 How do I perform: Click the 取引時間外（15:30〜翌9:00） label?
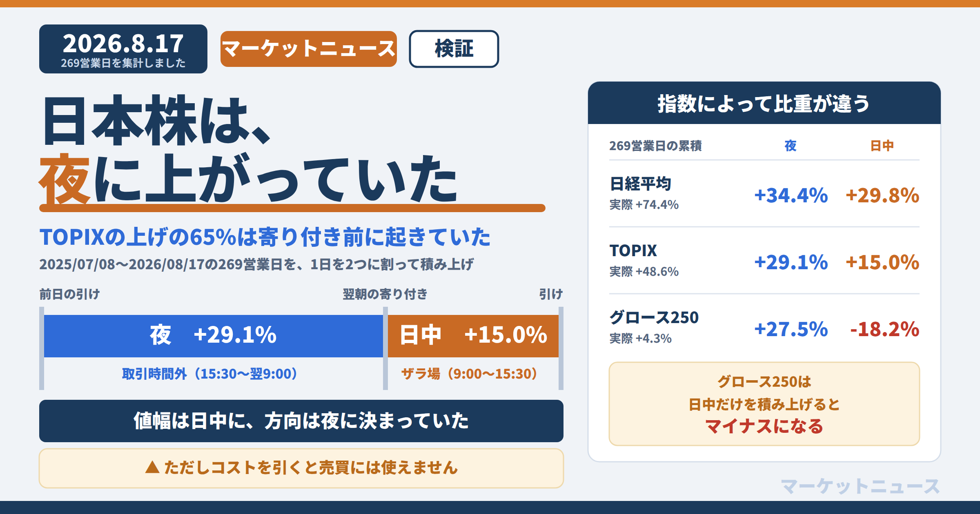(x=209, y=374)
